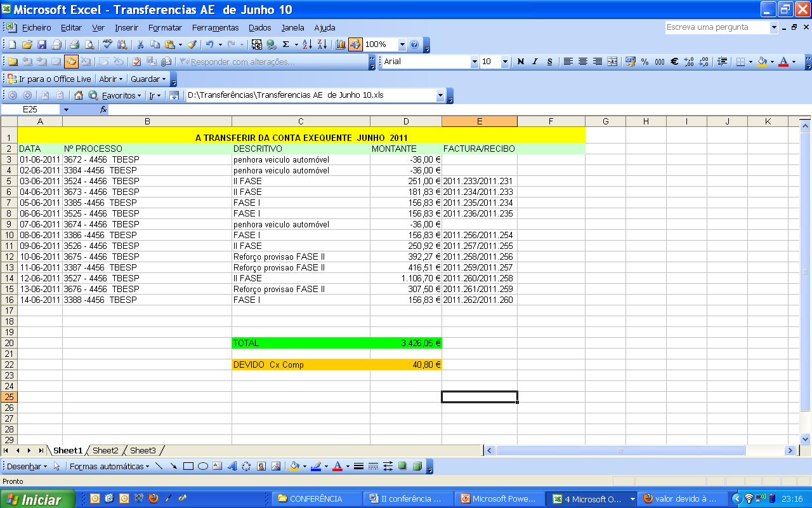Select the arrow line drawing tool
The width and height of the screenshot is (812, 508).
[174, 466]
